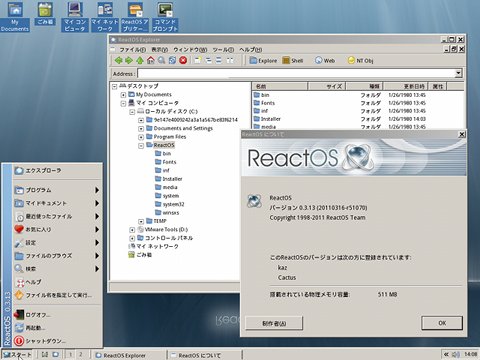
Task: Open the Shell view button
Action: click(293, 60)
